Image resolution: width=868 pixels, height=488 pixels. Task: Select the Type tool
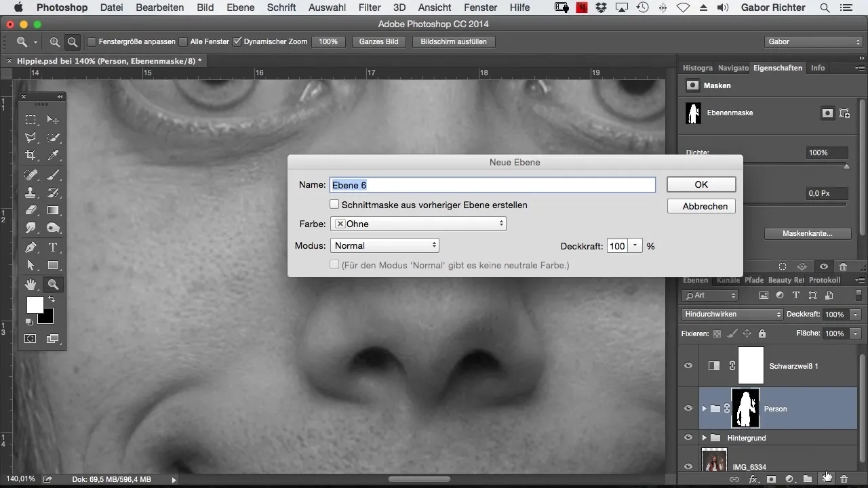53,247
